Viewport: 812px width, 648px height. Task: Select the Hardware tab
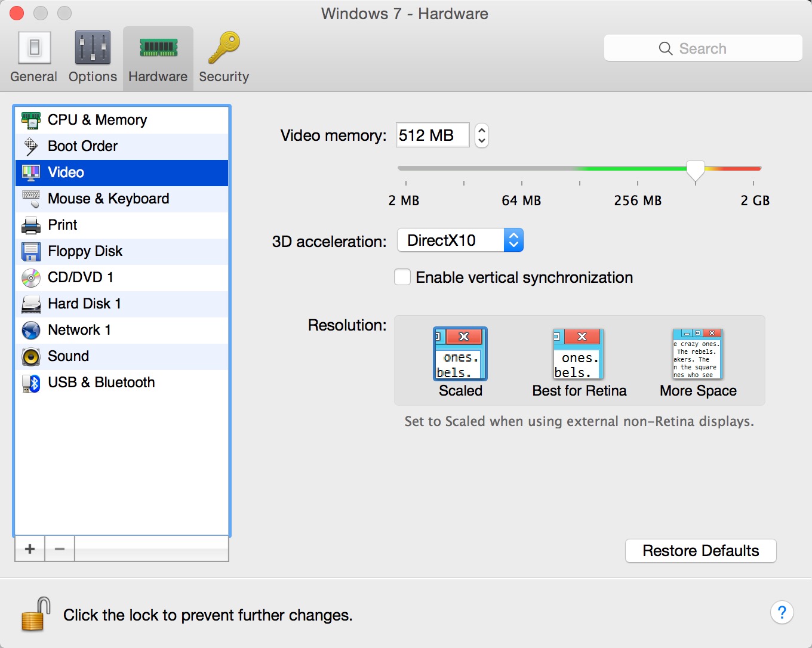pos(158,57)
